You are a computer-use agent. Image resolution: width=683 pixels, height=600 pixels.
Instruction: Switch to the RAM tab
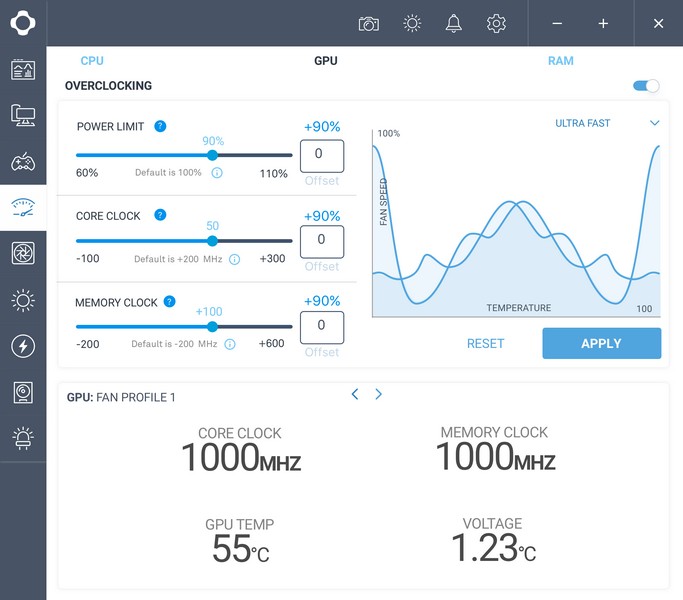pyautogui.click(x=561, y=61)
